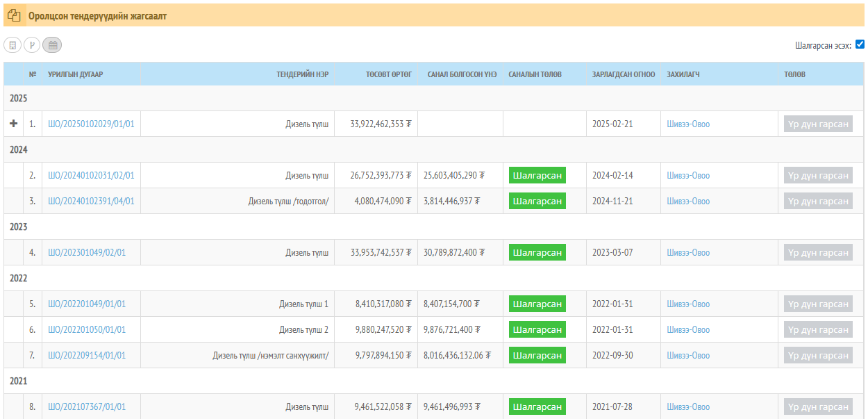The image size is (868, 419).
Task: Click the Шивээ-Овоо link in row 4
Action: pyautogui.click(x=688, y=253)
